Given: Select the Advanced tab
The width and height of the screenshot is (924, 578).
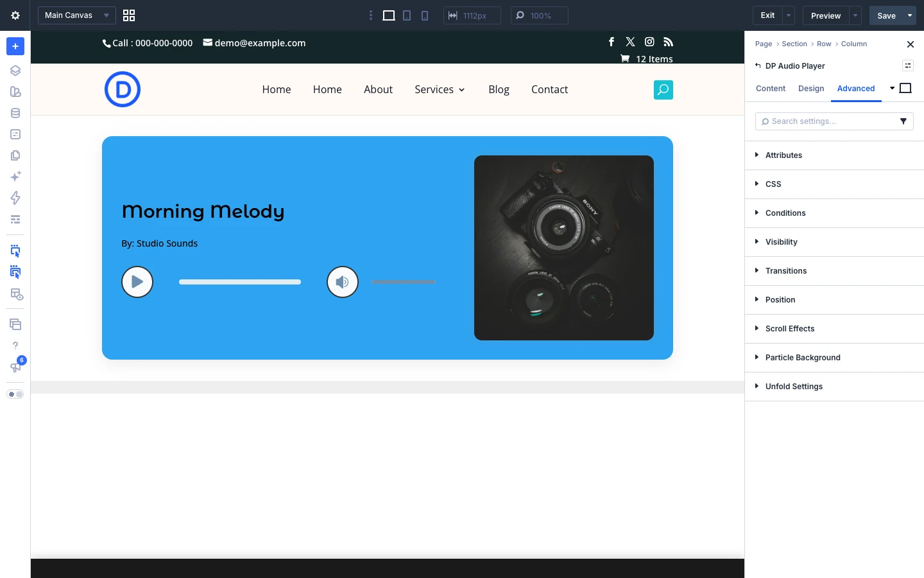Looking at the screenshot, I should coord(856,89).
